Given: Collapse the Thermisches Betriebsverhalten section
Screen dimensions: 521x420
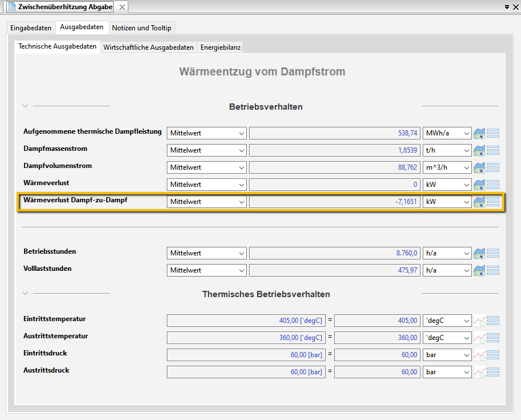Looking at the screenshot, I should [25, 293].
